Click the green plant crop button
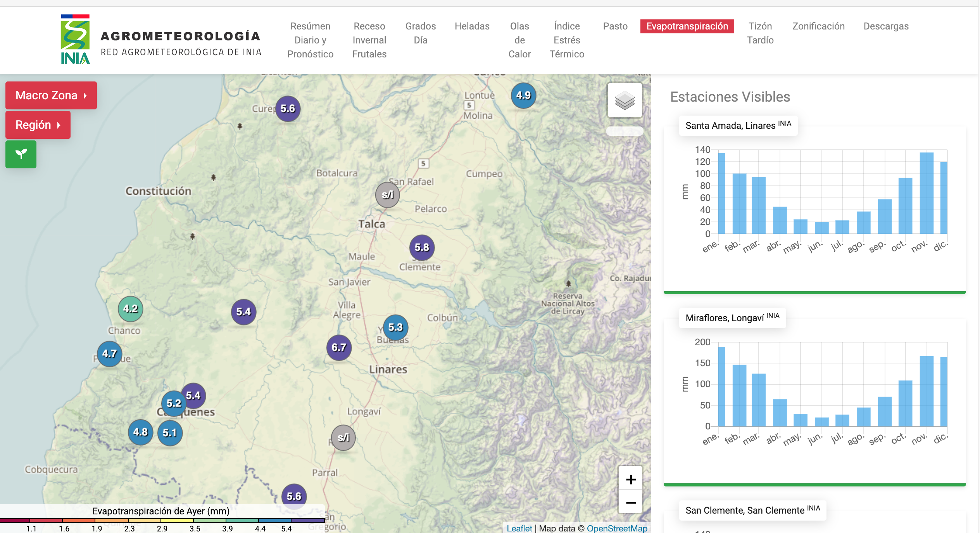Screen dimensions: 980x533 21,154
